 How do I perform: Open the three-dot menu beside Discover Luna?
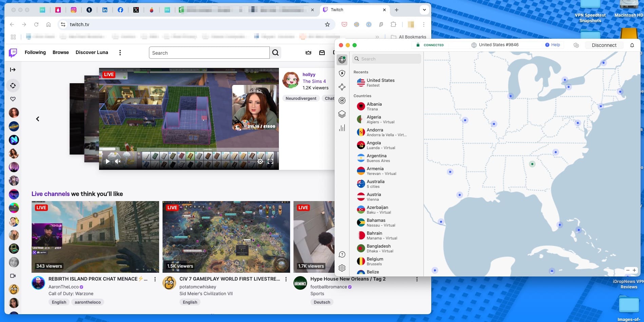(120, 53)
